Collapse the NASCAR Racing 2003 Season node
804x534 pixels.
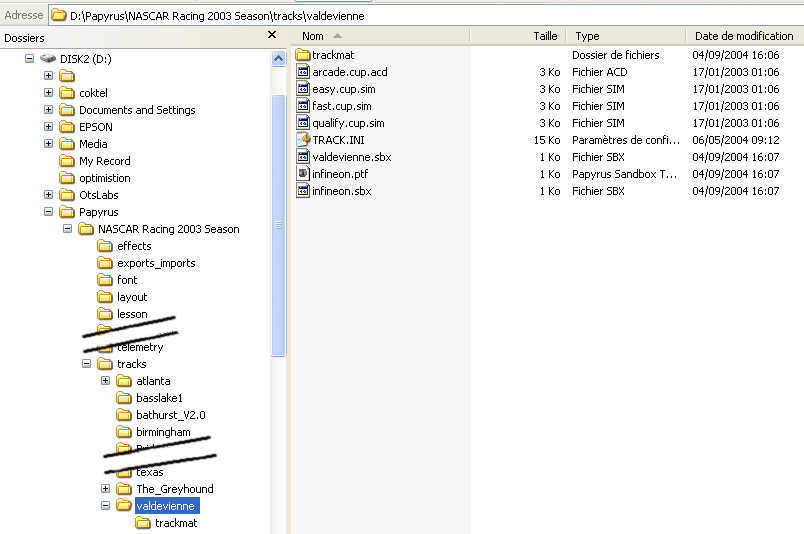pyautogui.click(x=67, y=229)
